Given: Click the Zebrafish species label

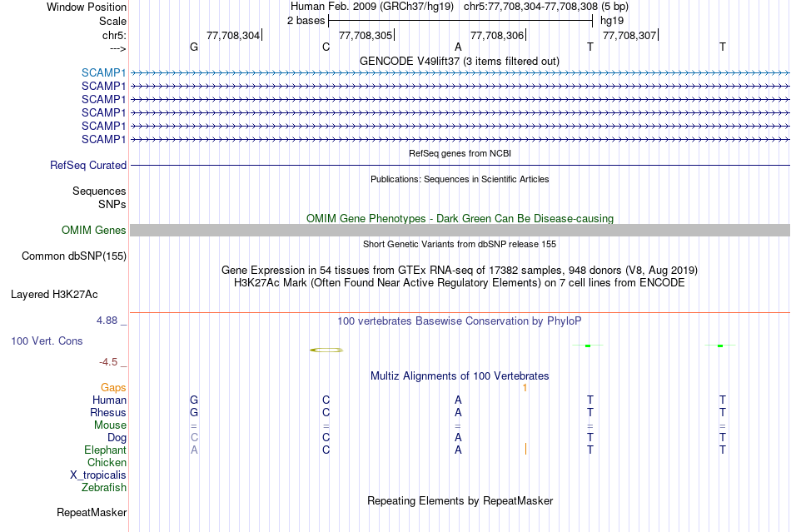Looking at the screenshot, I should coord(104,488).
